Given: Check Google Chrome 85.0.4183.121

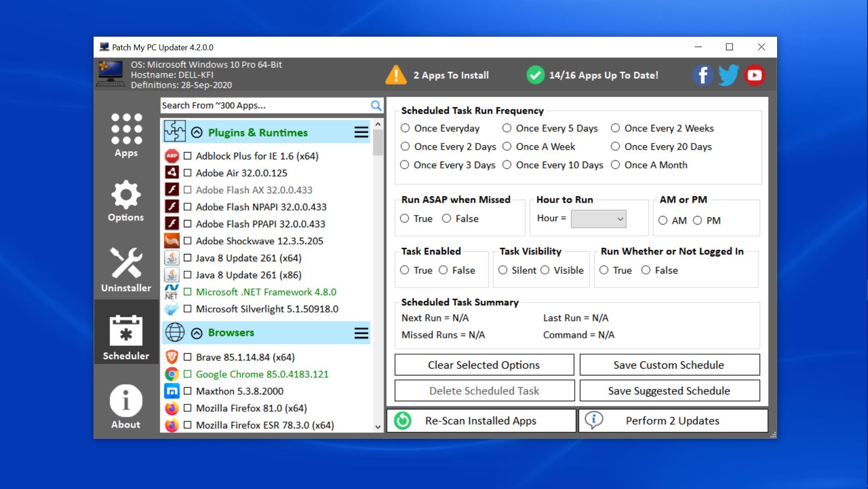Looking at the screenshot, I should tap(187, 374).
